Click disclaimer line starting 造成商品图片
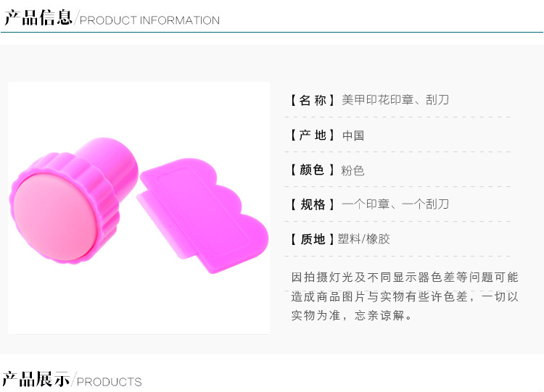Image resolution: width=544 pixels, height=392 pixels. 405,296
